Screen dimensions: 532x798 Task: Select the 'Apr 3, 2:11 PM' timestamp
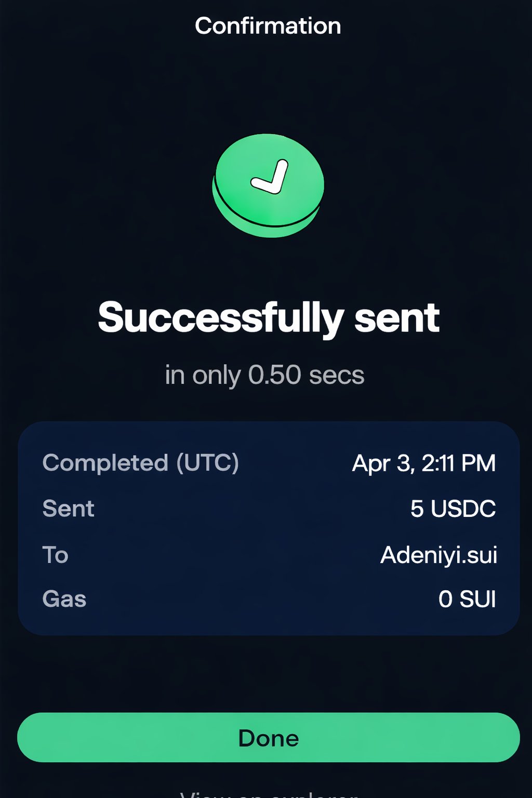click(424, 463)
